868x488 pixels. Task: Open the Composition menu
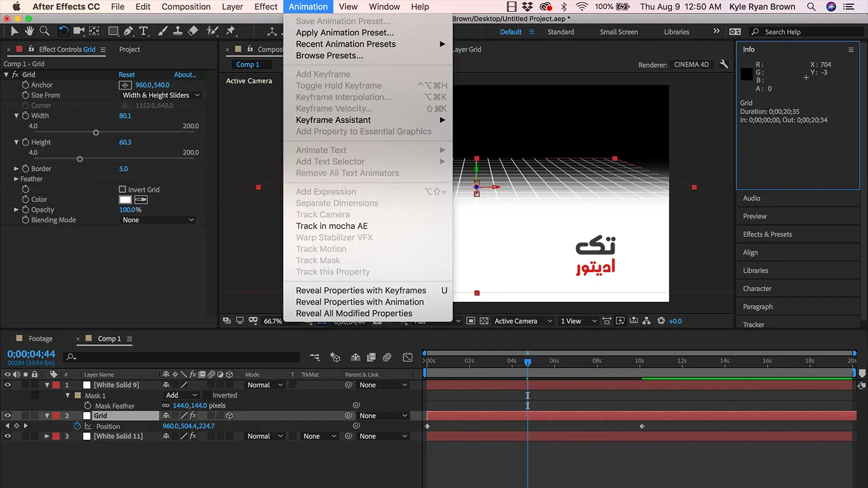click(x=186, y=7)
